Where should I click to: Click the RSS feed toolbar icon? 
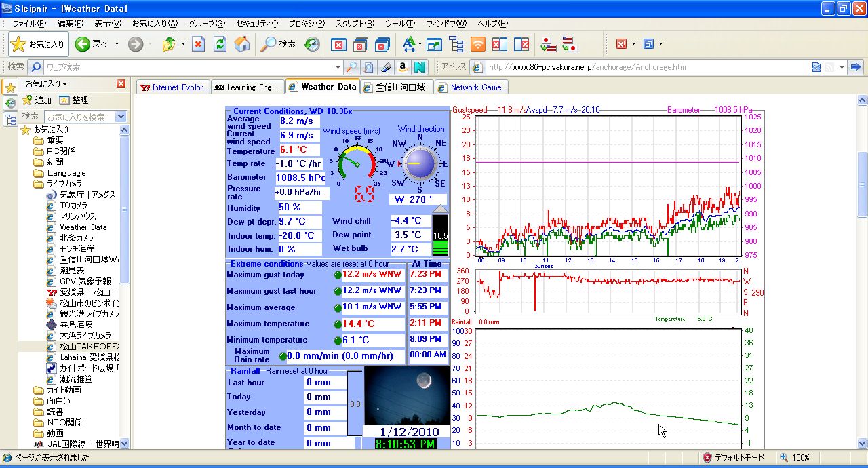click(x=478, y=44)
